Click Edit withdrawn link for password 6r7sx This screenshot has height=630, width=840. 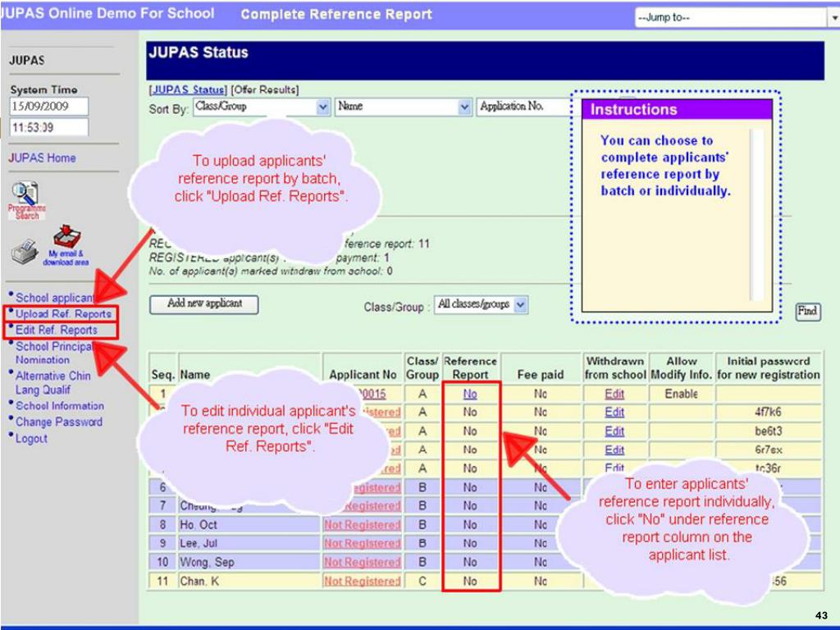click(x=614, y=450)
